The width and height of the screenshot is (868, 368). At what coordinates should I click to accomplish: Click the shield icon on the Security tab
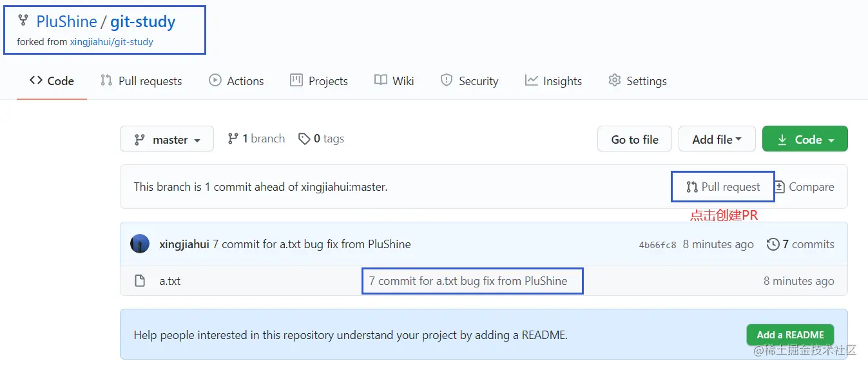tap(446, 80)
